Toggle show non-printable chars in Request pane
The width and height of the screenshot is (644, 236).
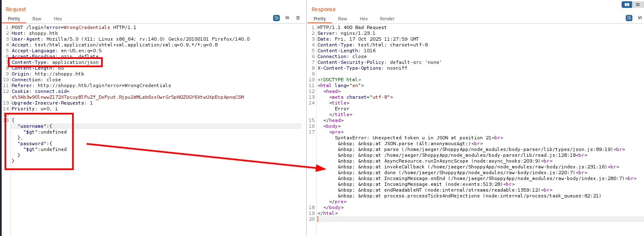(x=287, y=18)
